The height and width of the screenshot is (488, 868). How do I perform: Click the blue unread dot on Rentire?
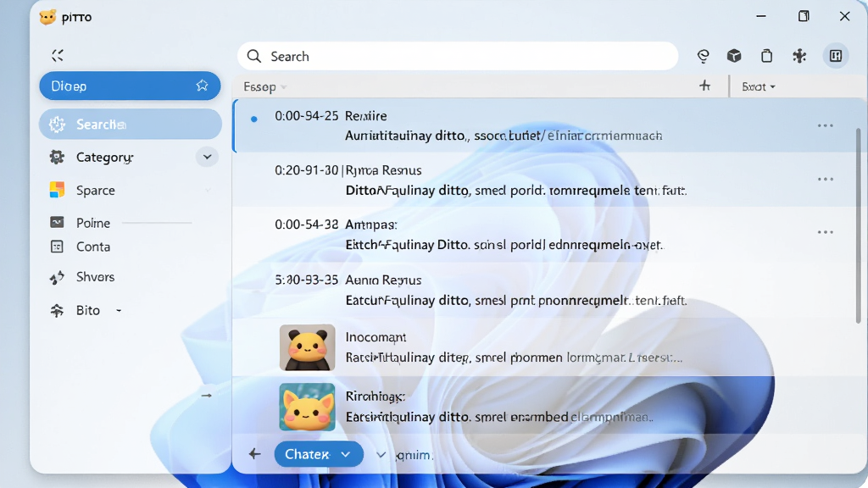pos(254,119)
